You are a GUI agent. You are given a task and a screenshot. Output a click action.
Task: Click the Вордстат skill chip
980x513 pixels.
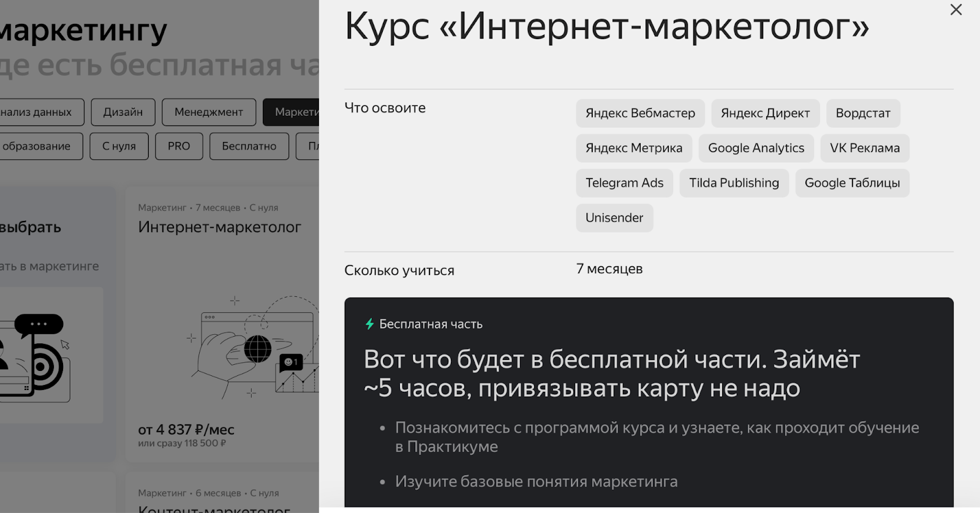coord(862,113)
